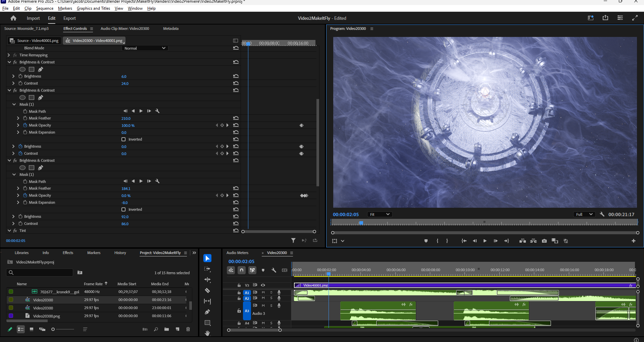This screenshot has width=644, height=342.
Task: Select the Pen tool in tools panel
Action: 207,312
